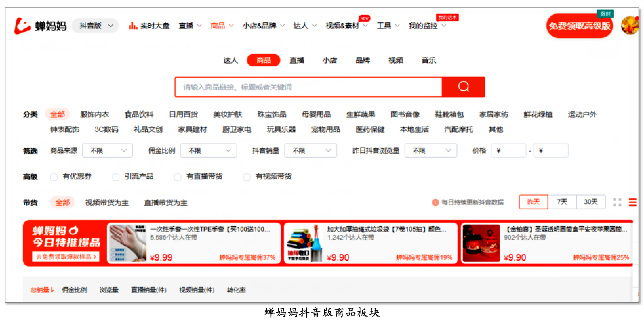Sort by 浏览量 column
The width and height of the screenshot is (644, 325).
click(x=109, y=290)
